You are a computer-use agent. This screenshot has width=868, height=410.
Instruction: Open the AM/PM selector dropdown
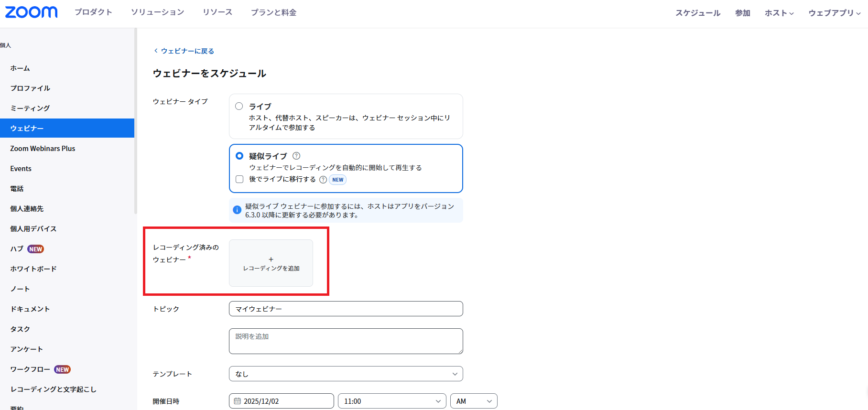[473, 401]
